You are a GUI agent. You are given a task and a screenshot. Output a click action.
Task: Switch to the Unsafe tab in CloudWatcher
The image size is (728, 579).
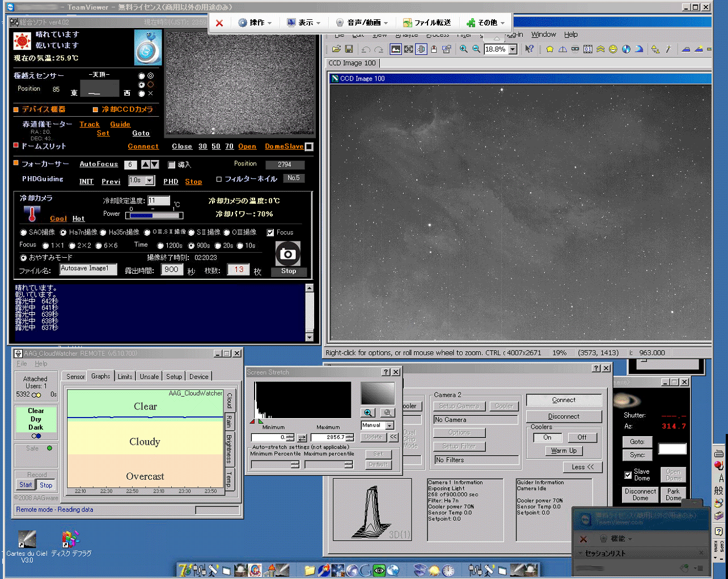(x=149, y=377)
